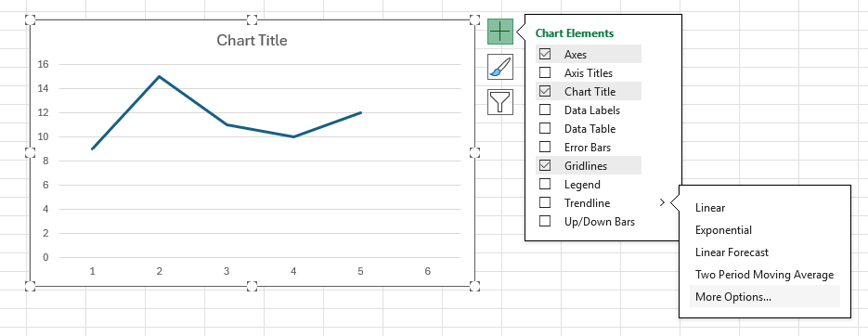Select Two Period Moving Average
Image resolution: width=868 pixels, height=336 pixels.
pyautogui.click(x=764, y=274)
